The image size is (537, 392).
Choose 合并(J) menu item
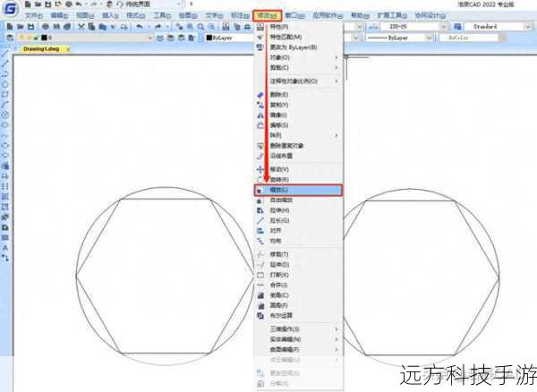click(299, 285)
